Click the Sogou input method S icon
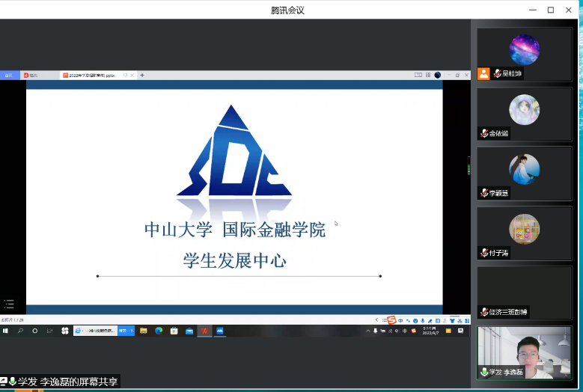 pyautogui.click(x=391, y=320)
